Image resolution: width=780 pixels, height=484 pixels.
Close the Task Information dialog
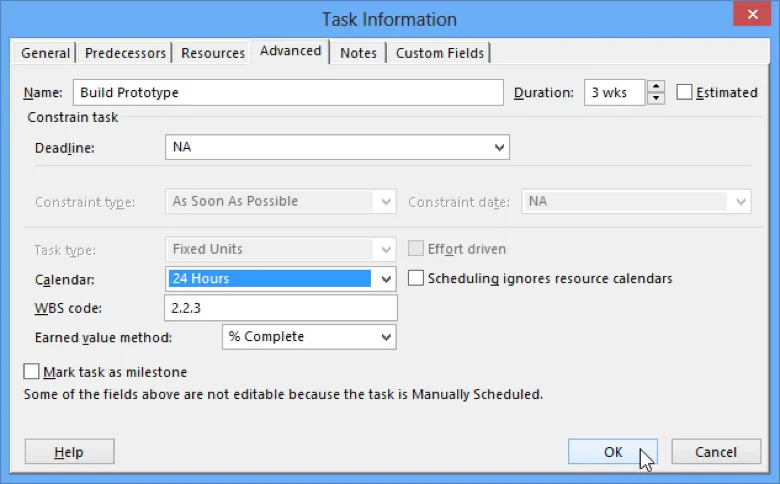(754, 19)
